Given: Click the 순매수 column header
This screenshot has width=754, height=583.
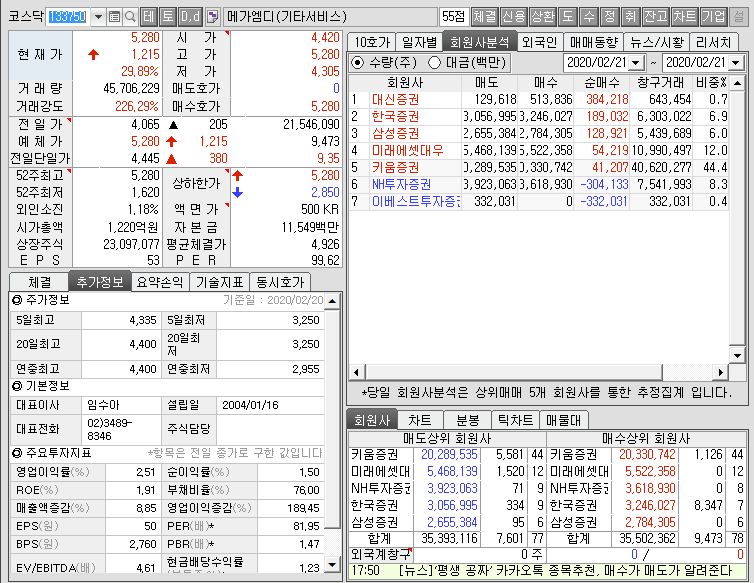Looking at the screenshot, I should [x=602, y=83].
